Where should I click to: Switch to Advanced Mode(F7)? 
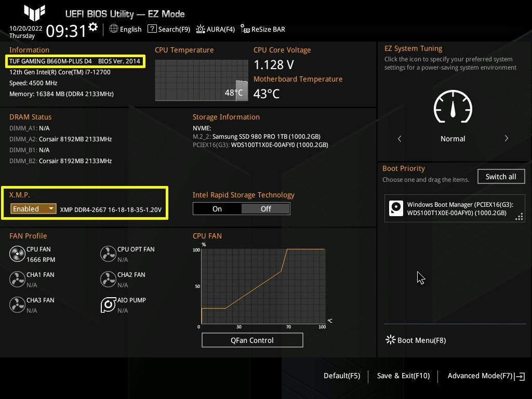[x=479, y=376]
